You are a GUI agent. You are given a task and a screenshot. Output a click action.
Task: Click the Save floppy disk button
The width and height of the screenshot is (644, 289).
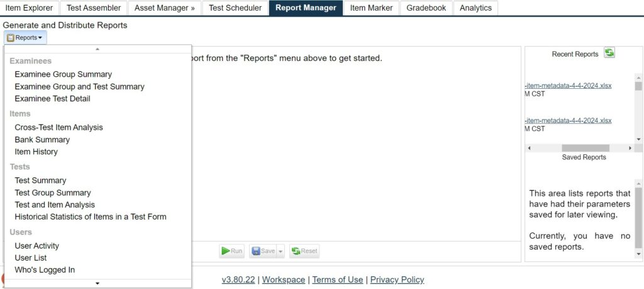263,251
